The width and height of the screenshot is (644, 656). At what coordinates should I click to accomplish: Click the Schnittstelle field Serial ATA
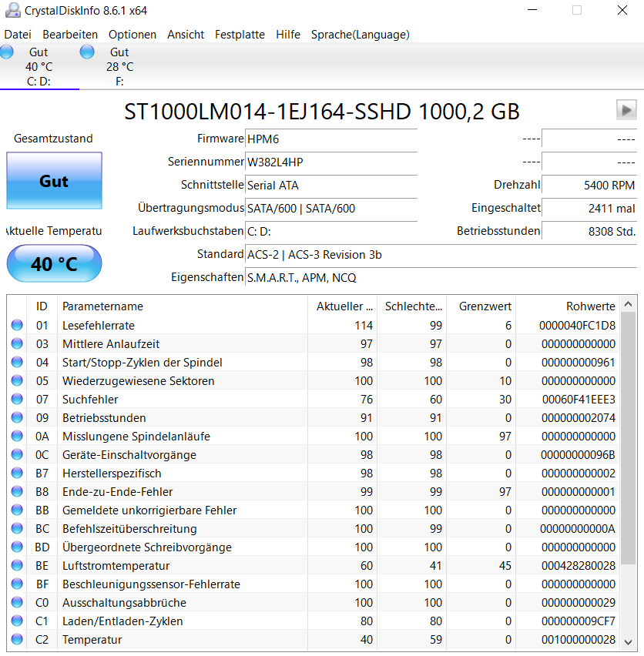[331, 185]
